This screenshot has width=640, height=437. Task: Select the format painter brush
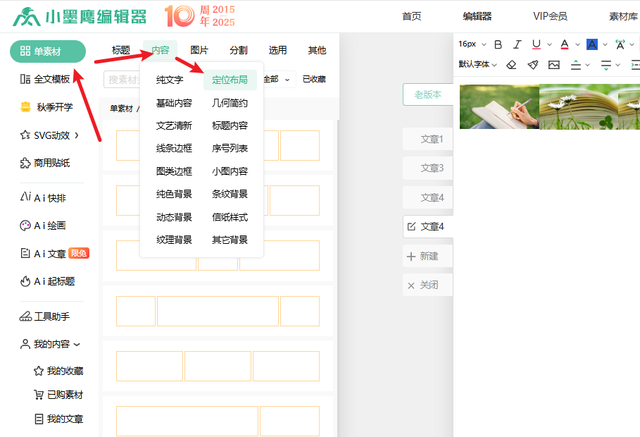click(x=533, y=64)
